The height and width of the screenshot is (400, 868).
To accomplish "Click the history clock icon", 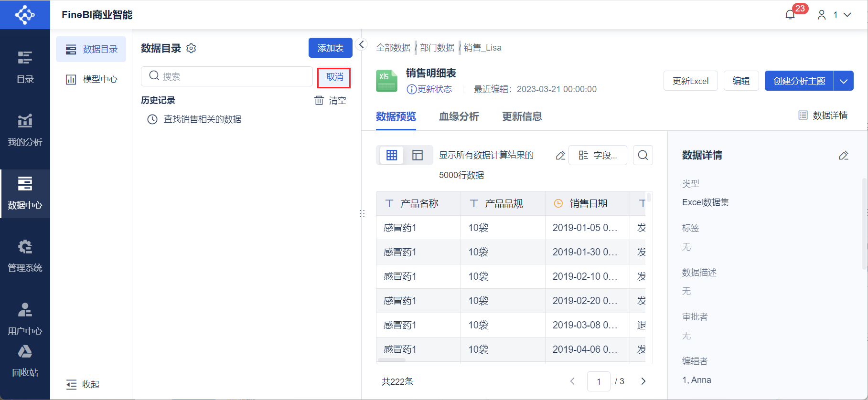I will (152, 119).
